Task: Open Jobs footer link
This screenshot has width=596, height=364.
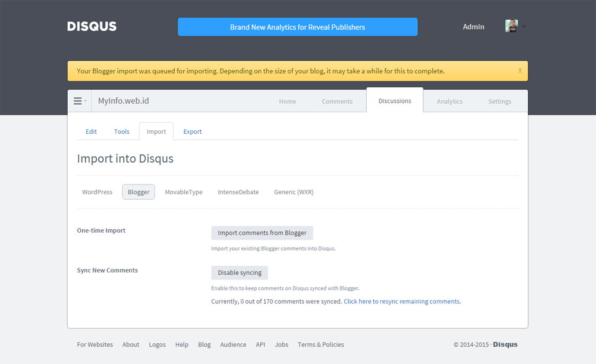Action: click(282, 345)
